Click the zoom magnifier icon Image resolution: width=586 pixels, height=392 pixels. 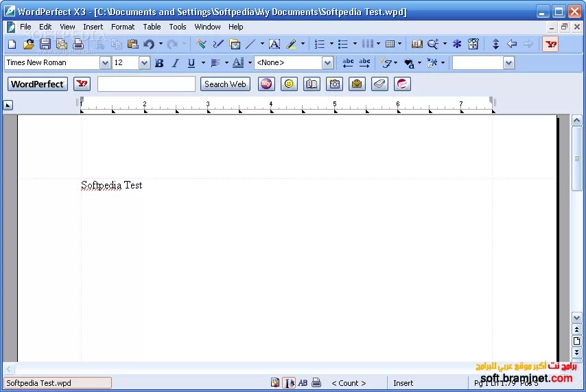point(433,44)
